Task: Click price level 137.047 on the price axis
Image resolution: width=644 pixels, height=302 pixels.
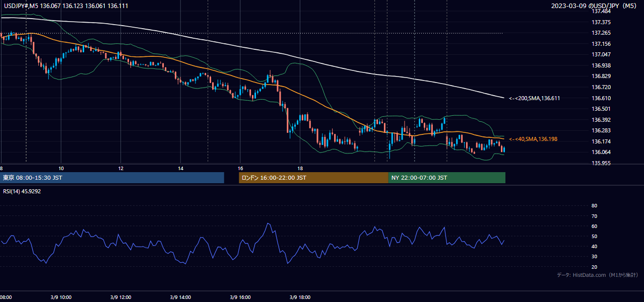Action: (601, 54)
